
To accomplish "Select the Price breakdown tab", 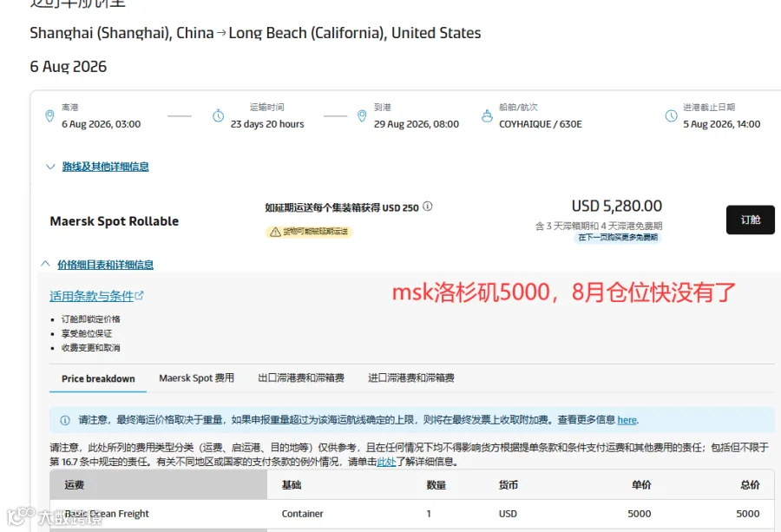I will [98, 378].
